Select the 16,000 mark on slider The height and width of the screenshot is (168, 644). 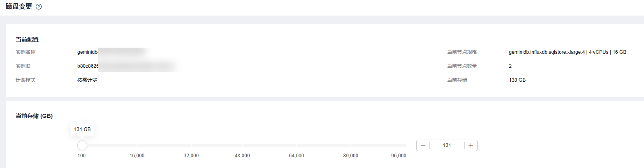[137, 156]
